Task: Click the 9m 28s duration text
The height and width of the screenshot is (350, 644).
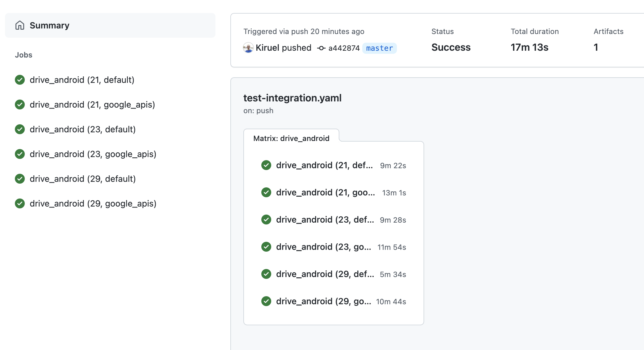Action: click(x=393, y=220)
